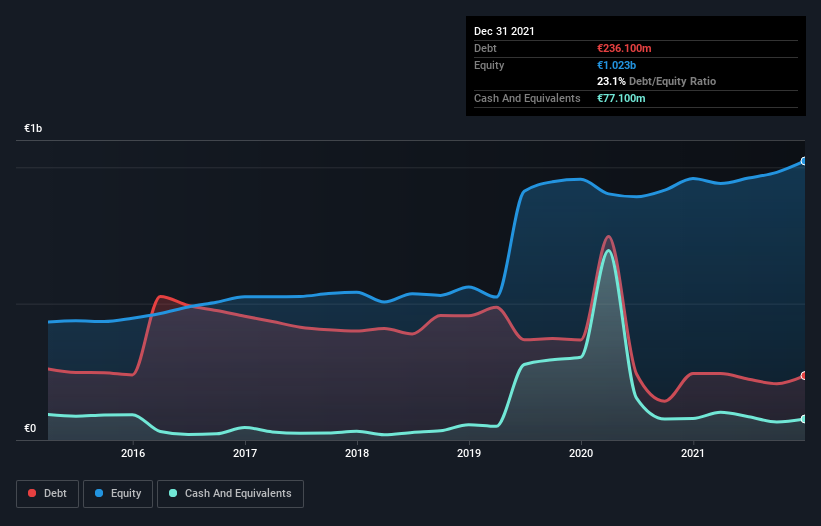This screenshot has width=821, height=526.
Task: Click the €236.100m debt value
Action: 624,48
